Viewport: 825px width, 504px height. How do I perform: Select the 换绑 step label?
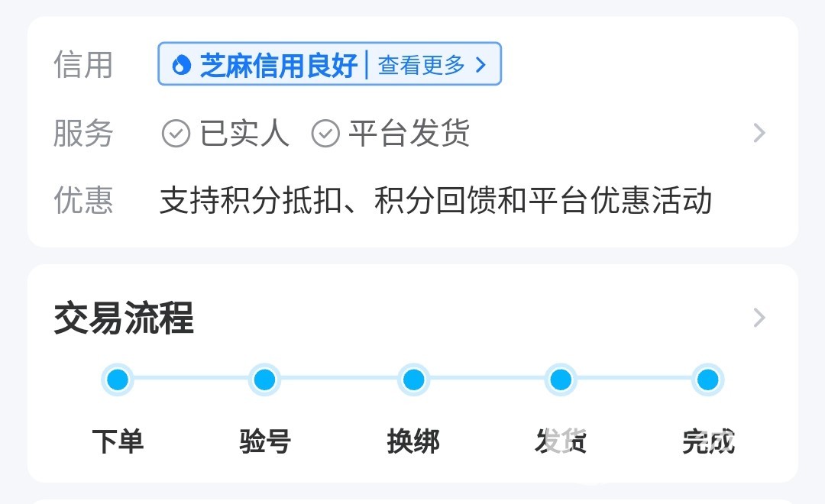tap(413, 441)
